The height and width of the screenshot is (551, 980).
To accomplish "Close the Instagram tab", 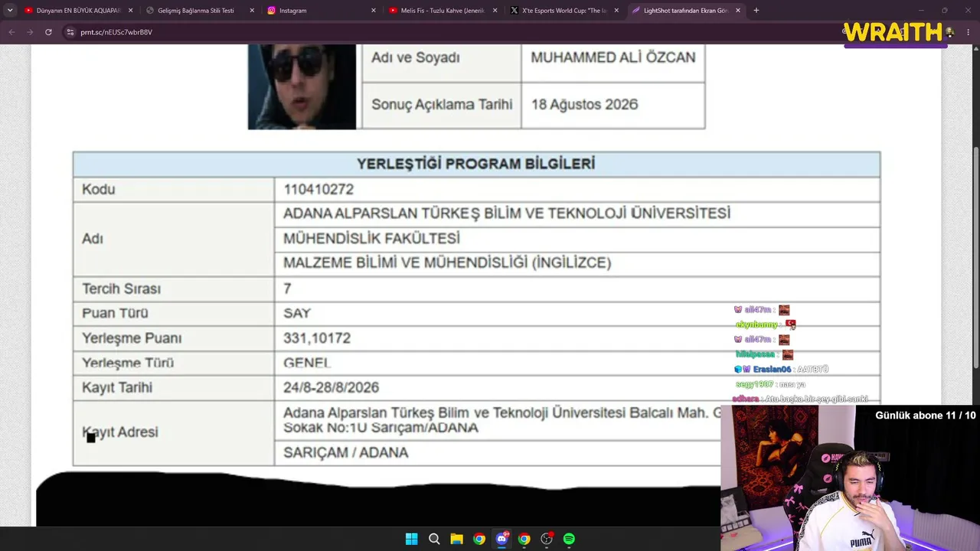I will (x=374, y=11).
